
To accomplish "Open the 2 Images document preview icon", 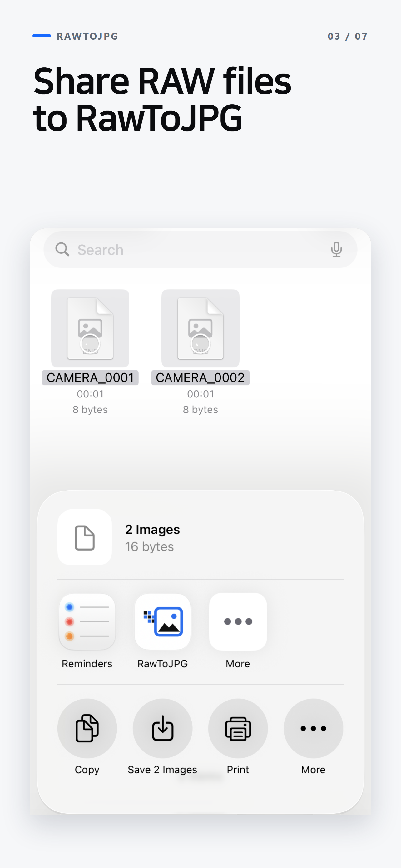I will click(85, 537).
